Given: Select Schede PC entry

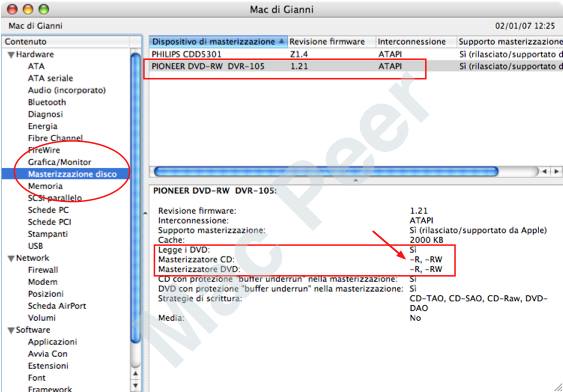Looking at the screenshot, I should 48,210.
